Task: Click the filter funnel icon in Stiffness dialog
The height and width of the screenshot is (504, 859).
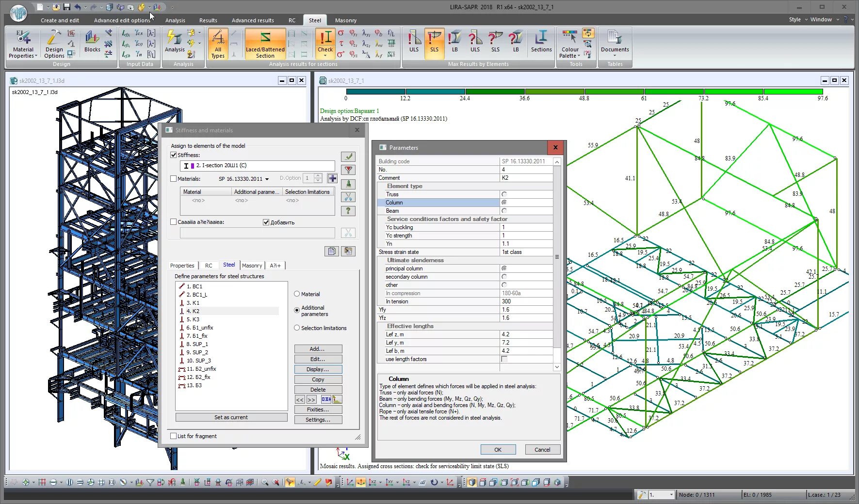Action: (x=348, y=170)
